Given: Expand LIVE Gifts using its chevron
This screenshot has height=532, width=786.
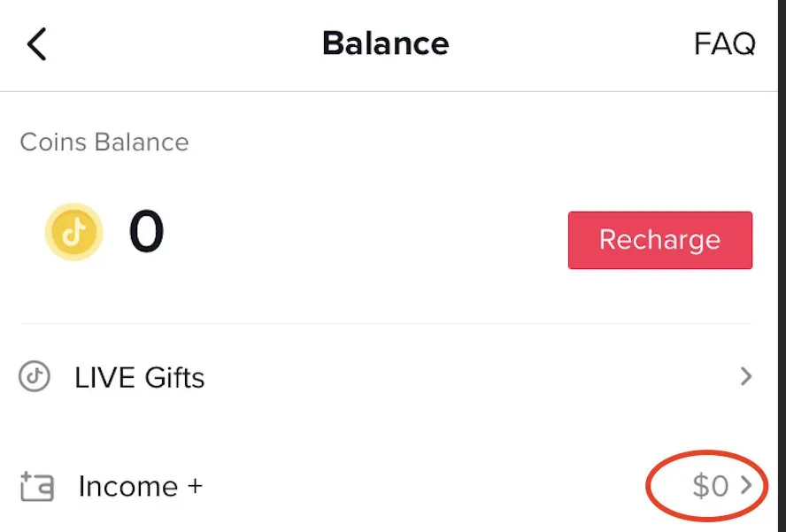Looking at the screenshot, I should [745, 377].
